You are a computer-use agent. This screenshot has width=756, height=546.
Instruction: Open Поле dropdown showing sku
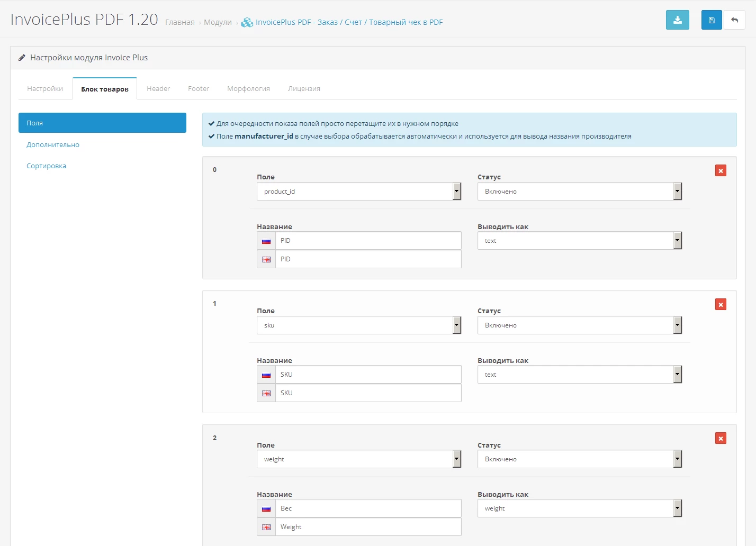(359, 325)
